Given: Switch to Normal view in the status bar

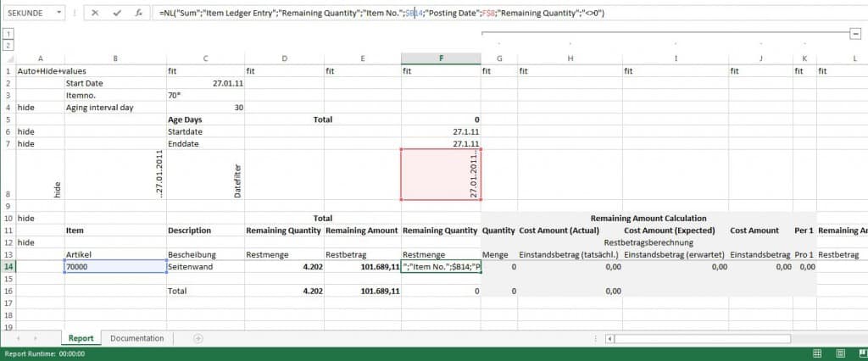Looking at the screenshot, I should [x=815, y=353].
